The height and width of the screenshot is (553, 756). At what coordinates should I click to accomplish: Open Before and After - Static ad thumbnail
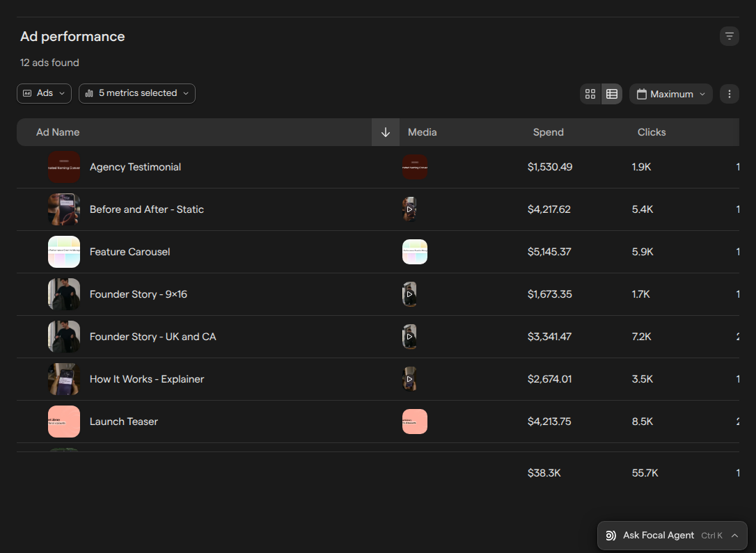click(x=64, y=209)
